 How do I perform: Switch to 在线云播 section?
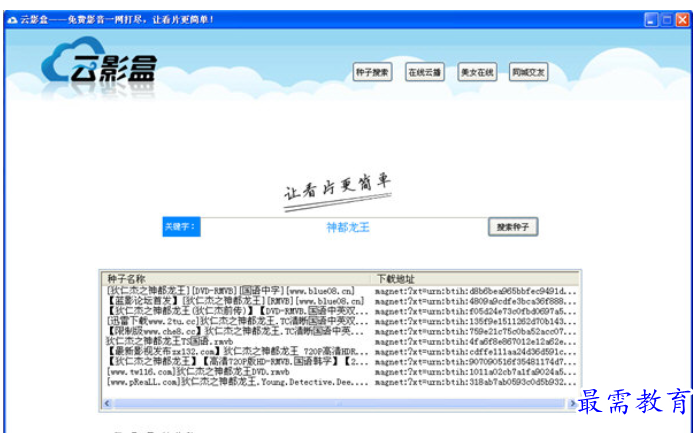[424, 72]
